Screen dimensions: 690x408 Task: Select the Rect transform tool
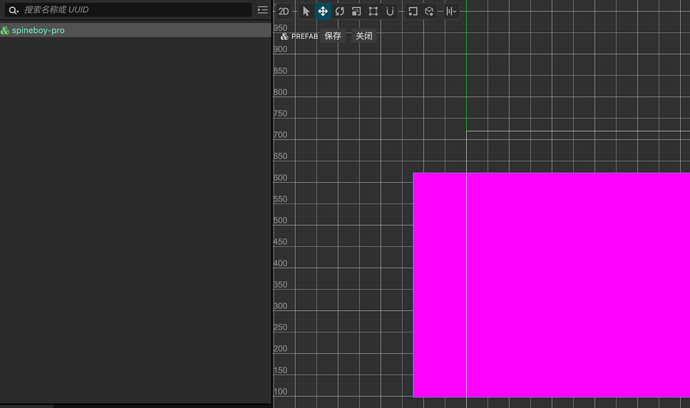point(373,11)
